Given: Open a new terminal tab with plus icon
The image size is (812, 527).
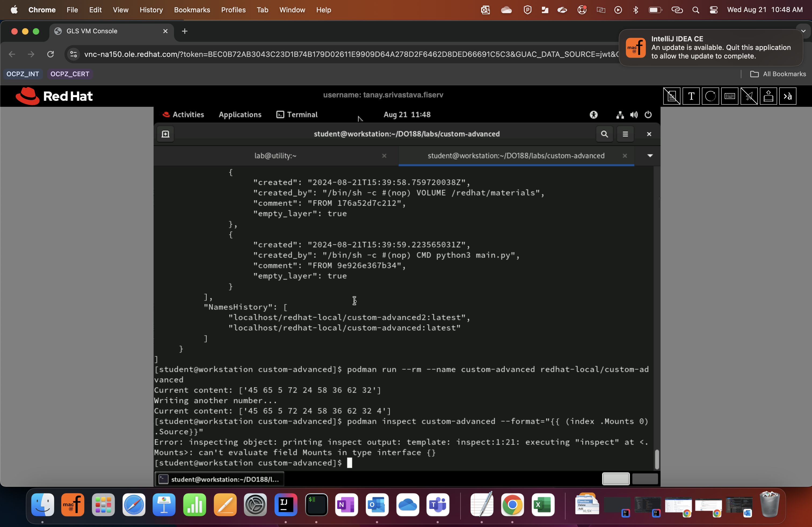Looking at the screenshot, I should [165, 134].
